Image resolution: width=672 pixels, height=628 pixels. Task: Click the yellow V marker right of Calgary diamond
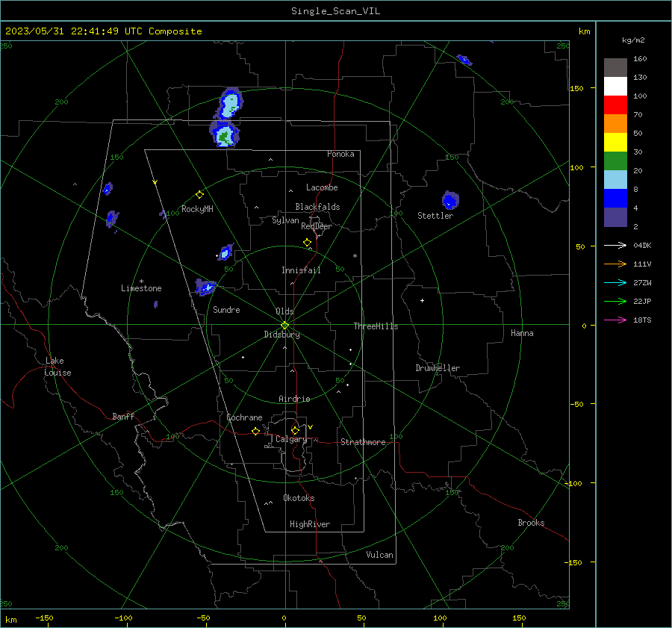(311, 427)
